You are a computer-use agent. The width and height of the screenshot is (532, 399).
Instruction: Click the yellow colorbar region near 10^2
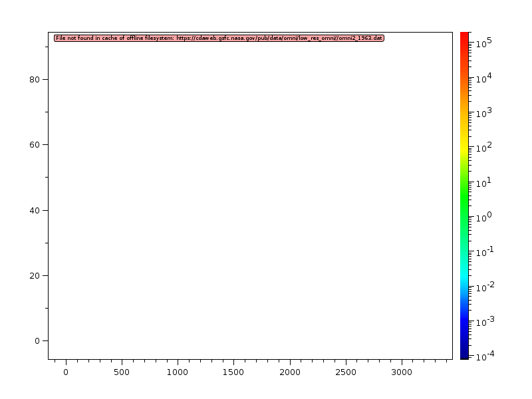coord(465,148)
